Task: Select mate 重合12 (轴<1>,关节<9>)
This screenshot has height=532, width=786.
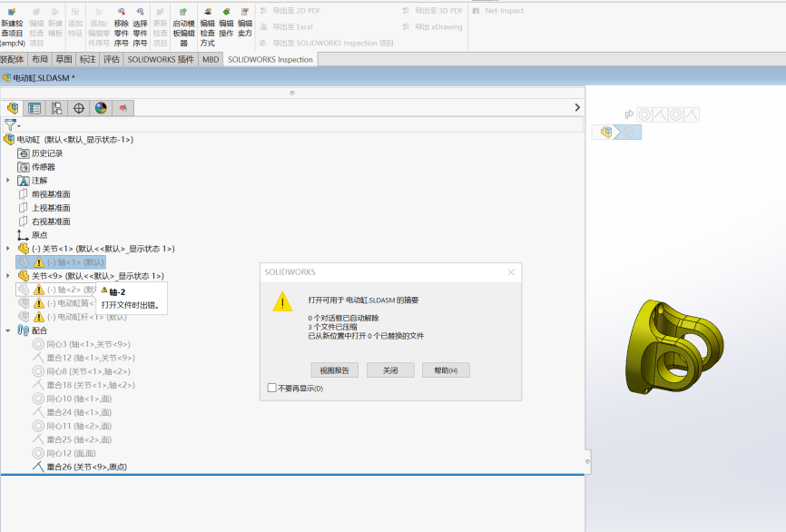Action: 84,358
